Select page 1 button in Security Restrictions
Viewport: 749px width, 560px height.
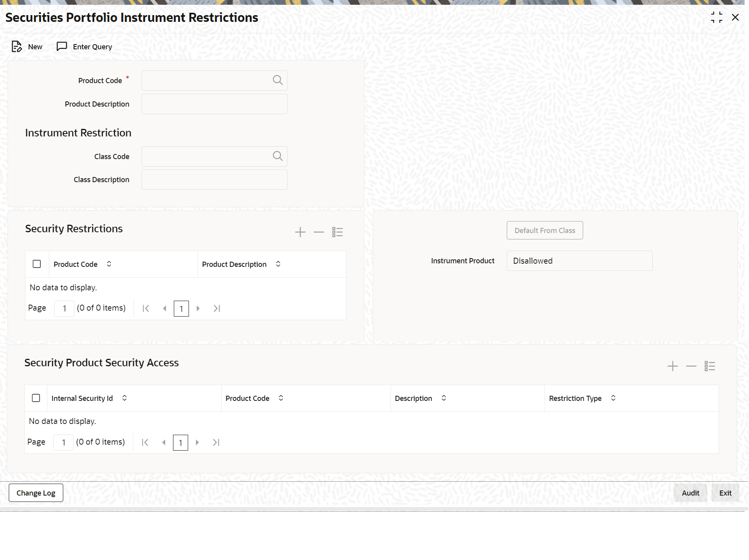click(x=181, y=309)
